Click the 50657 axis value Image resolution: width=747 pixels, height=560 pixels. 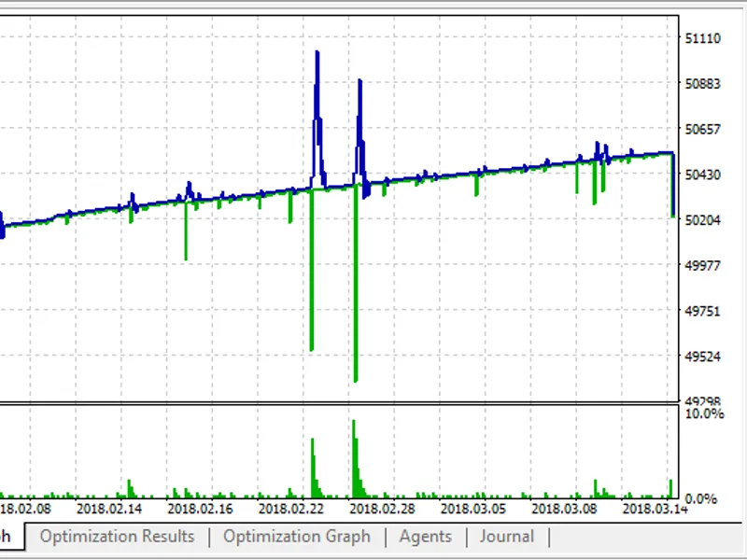coord(702,130)
